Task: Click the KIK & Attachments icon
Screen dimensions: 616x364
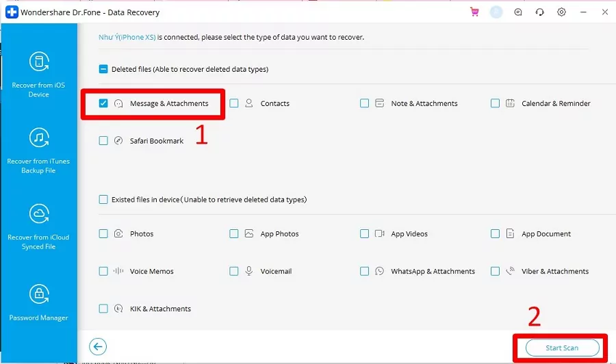Action: [x=118, y=309]
